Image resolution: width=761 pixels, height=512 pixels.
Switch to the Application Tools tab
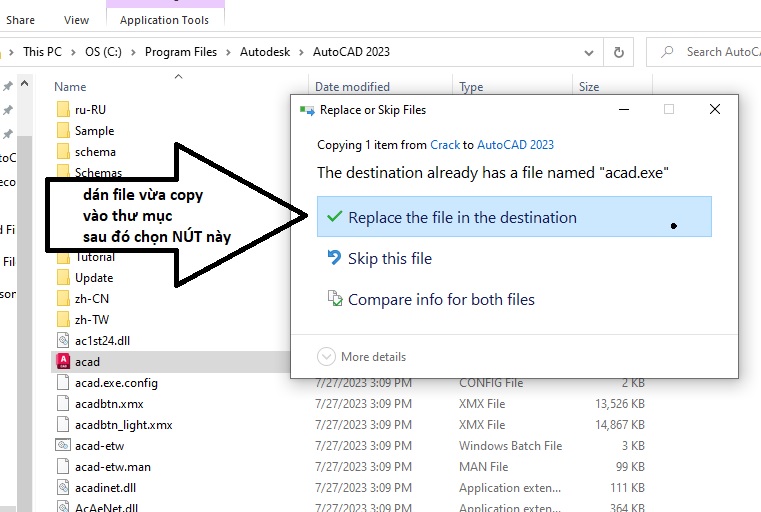[165, 19]
